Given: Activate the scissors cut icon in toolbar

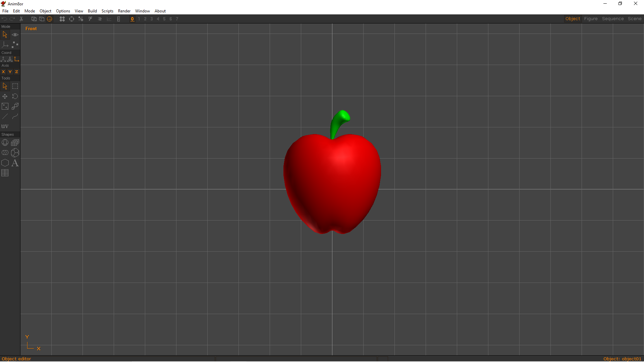Looking at the screenshot, I should pyautogui.click(x=21, y=19).
